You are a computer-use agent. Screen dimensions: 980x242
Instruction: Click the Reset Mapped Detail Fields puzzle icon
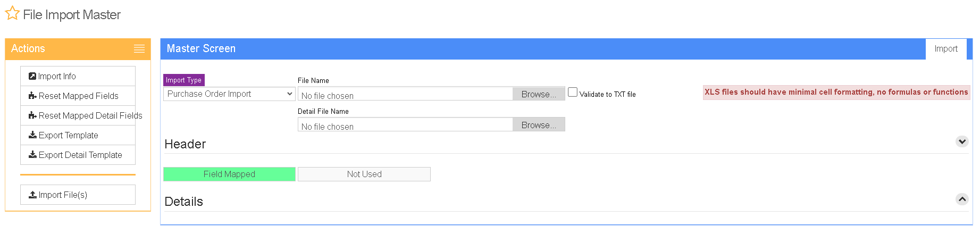click(x=32, y=115)
